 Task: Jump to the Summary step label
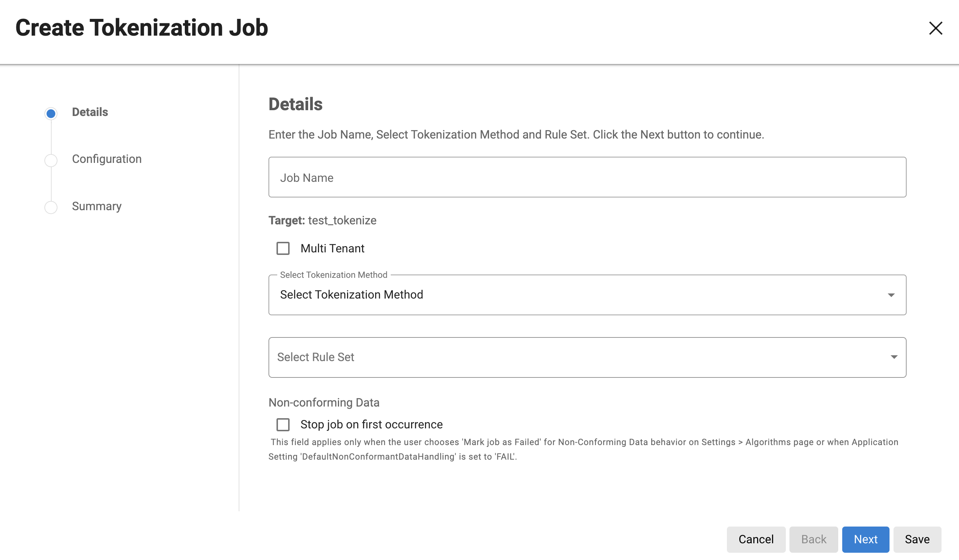[x=97, y=206]
